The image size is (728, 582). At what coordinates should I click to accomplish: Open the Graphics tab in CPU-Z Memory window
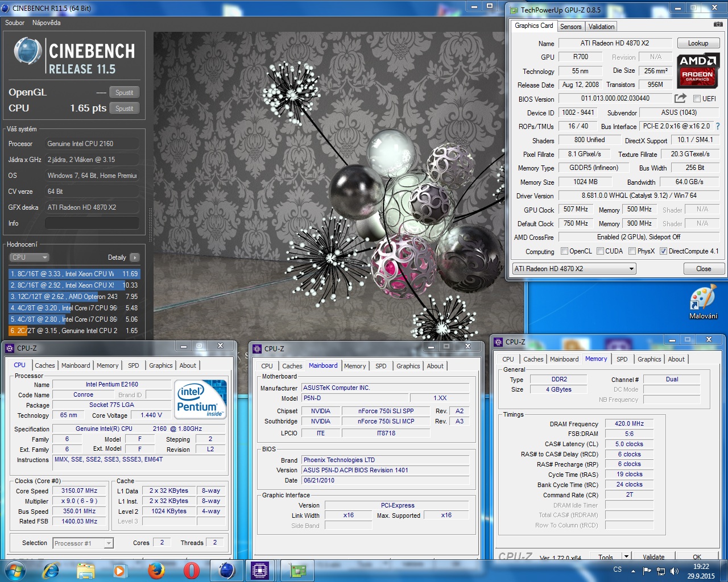[649, 359]
